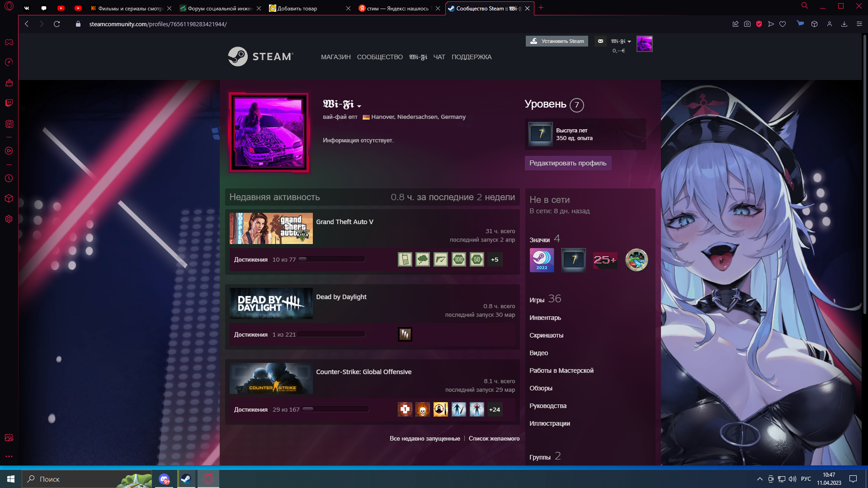Viewport: 868px width, 488px height.
Task: Open Opera GX Control speedometer icon
Action: tap(9, 62)
